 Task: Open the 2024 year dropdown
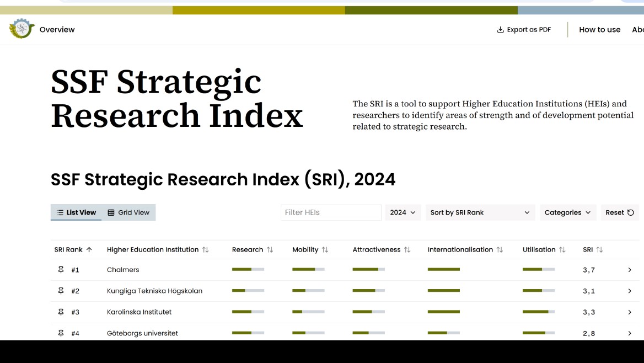403,212
